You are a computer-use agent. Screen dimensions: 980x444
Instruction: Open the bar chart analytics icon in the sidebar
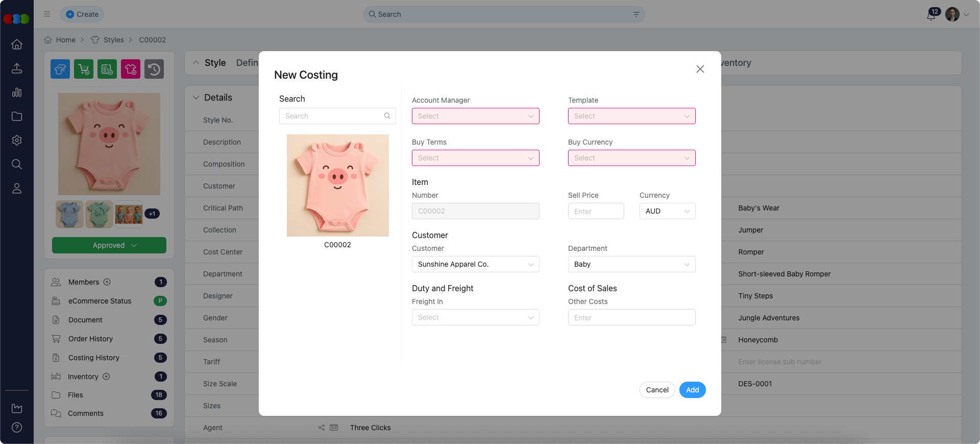point(17,92)
